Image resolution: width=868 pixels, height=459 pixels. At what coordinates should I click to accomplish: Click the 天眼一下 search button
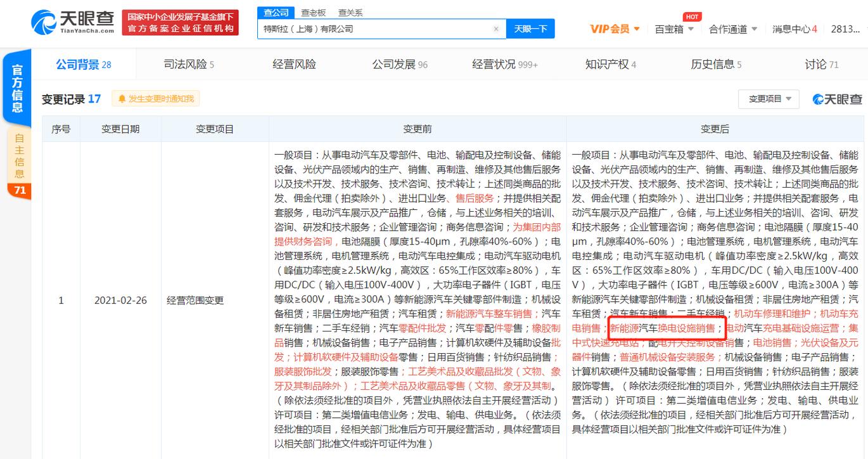point(530,29)
